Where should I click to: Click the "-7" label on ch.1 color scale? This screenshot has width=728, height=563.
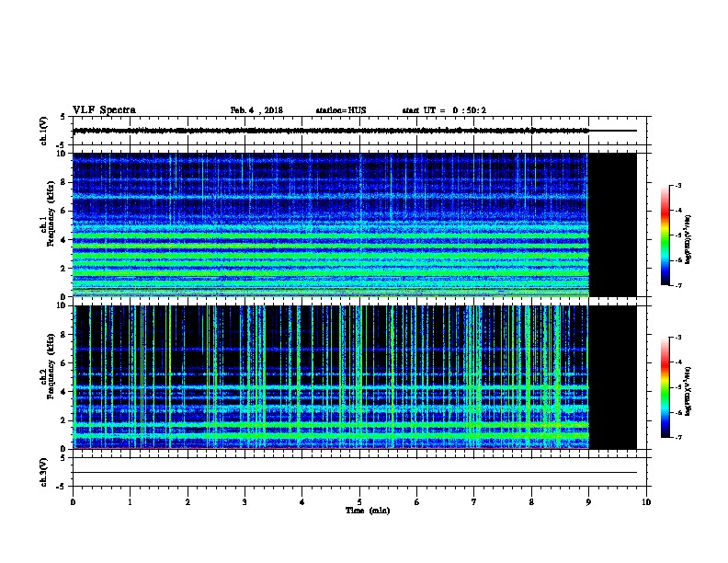(677, 285)
